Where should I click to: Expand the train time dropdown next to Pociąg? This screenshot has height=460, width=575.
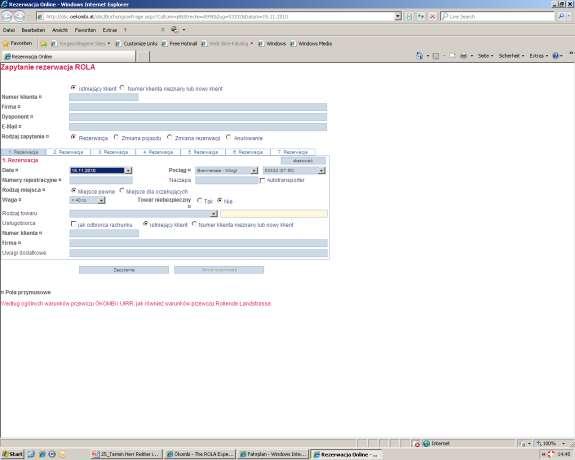[x=322, y=171]
